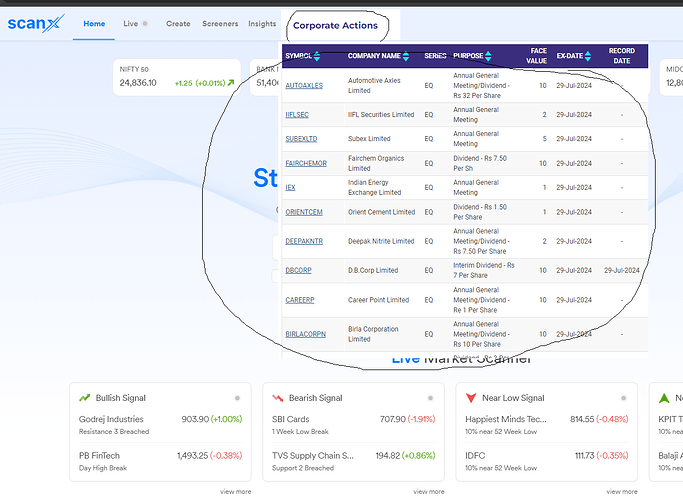The image size is (683, 500).
Task: Open the IEX symbol link
Action: click(x=290, y=187)
